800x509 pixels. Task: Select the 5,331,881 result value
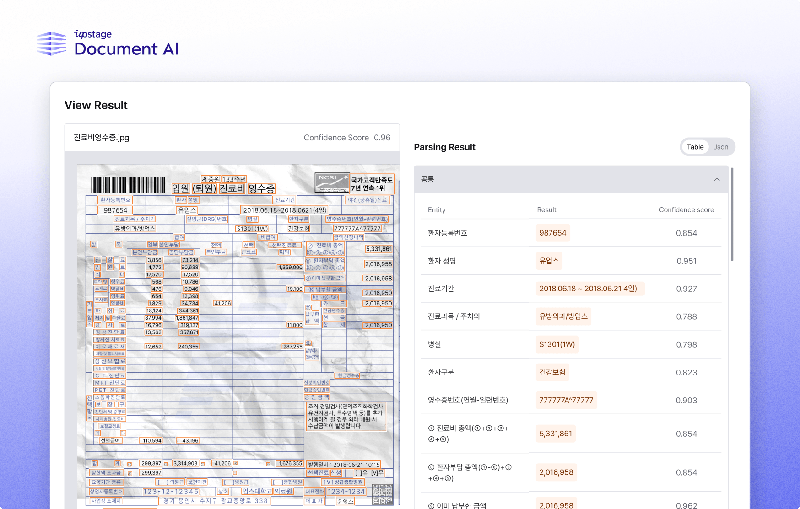(x=556, y=435)
